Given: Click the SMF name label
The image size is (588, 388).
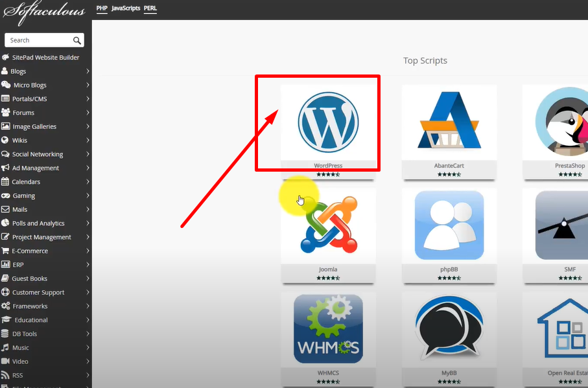Looking at the screenshot, I should click(570, 269).
